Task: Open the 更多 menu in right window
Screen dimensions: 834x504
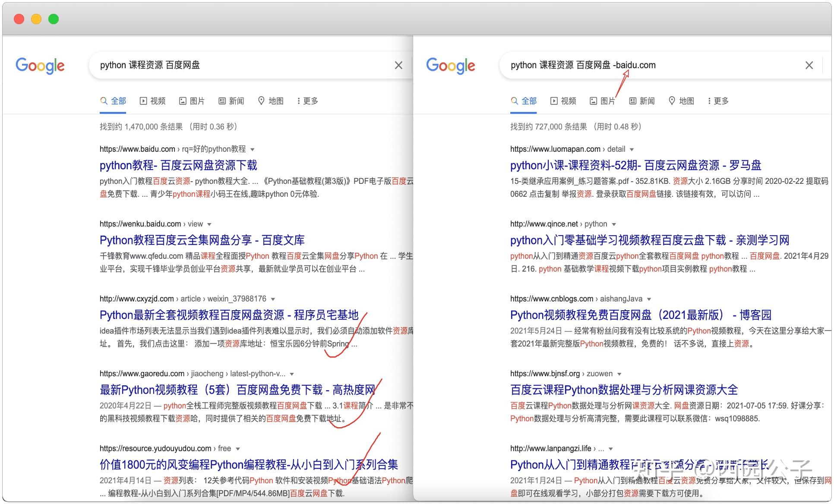Action: 718,101
